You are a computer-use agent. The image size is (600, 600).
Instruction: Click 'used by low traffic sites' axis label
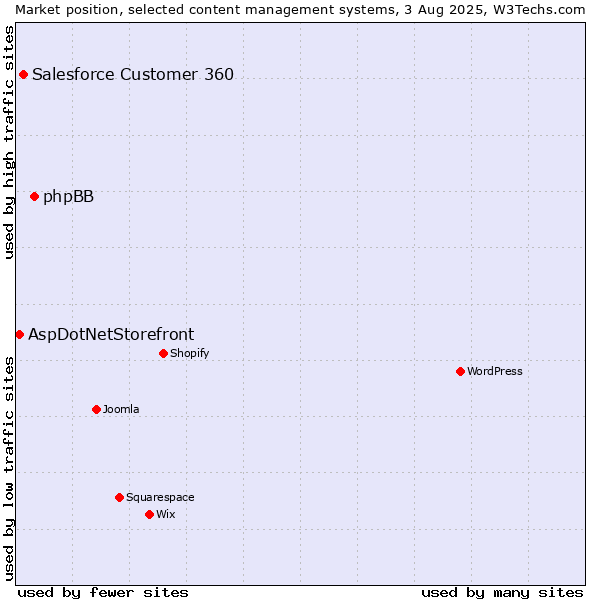[x=8, y=469]
